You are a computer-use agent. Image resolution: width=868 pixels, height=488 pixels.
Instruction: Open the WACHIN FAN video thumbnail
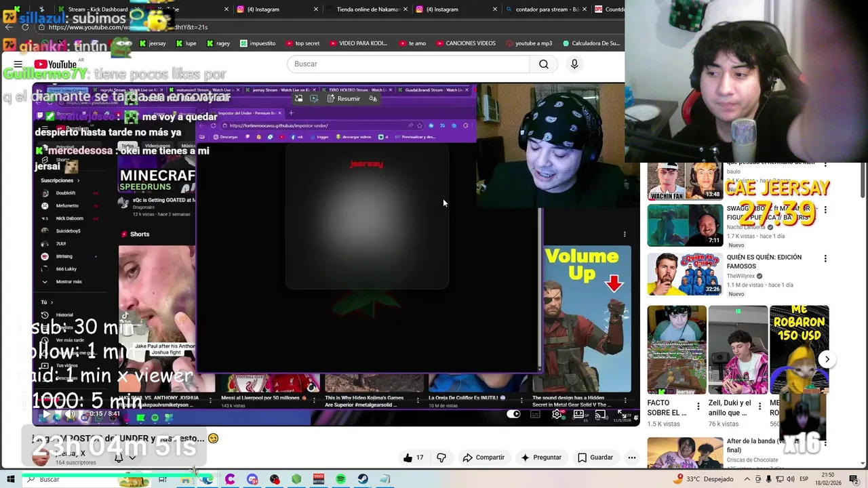685,182
